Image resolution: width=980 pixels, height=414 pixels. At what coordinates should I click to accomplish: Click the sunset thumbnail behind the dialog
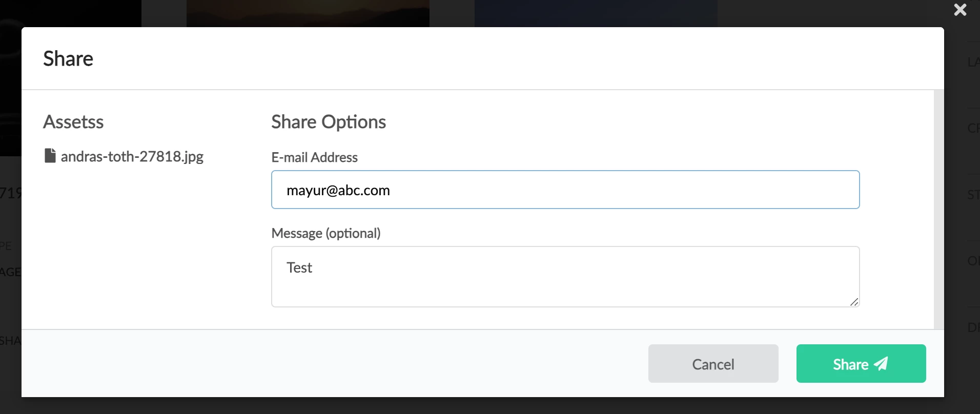(308, 13)
